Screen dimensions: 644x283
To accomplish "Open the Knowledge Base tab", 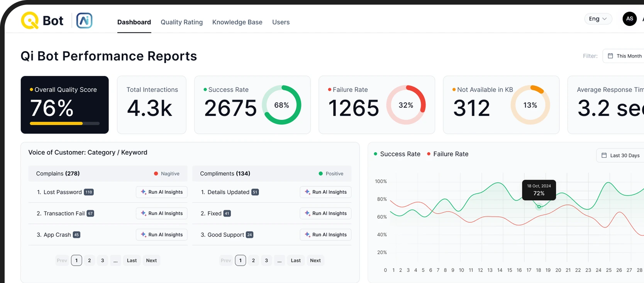I will point(237,22).
